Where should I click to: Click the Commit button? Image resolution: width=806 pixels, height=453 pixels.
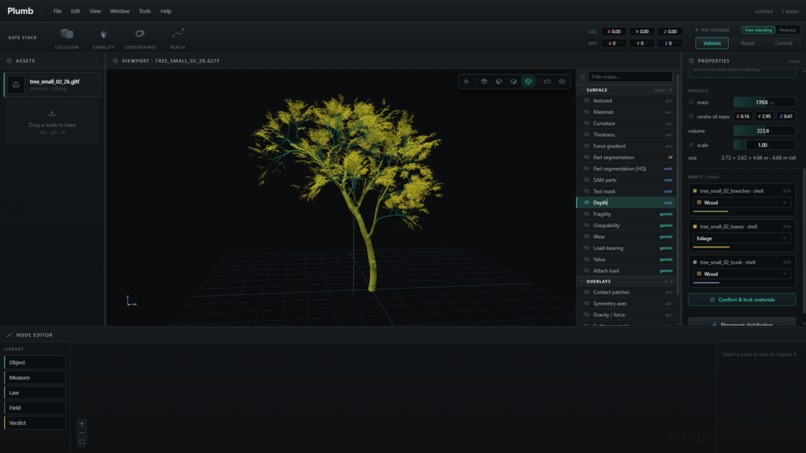coord(783,43)
